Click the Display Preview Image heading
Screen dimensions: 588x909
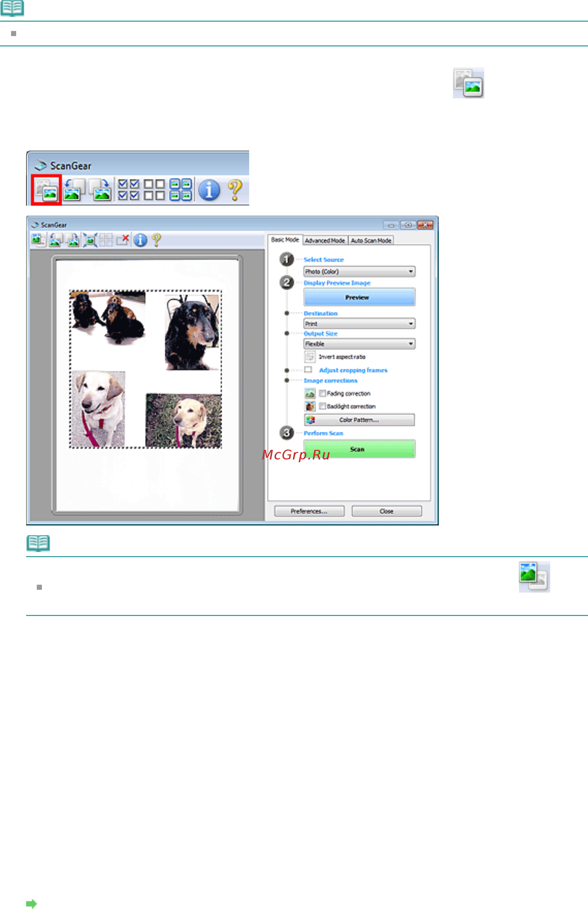click(x=337, y=283)
